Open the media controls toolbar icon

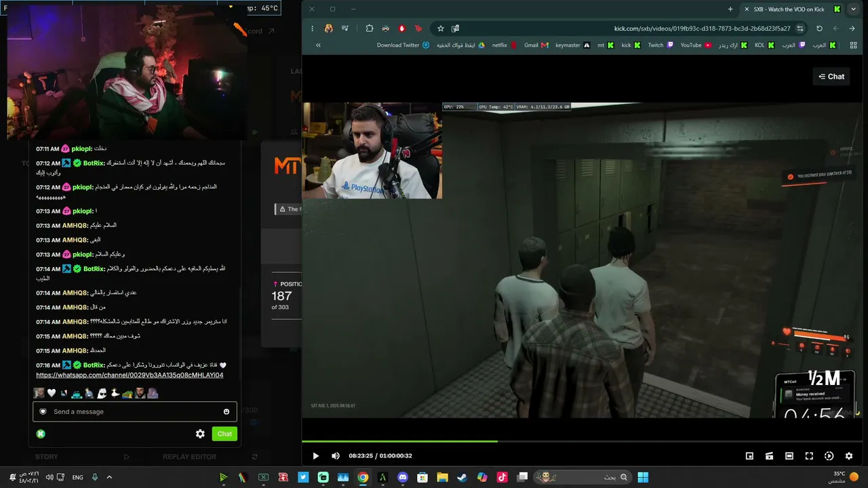point(345,28)
